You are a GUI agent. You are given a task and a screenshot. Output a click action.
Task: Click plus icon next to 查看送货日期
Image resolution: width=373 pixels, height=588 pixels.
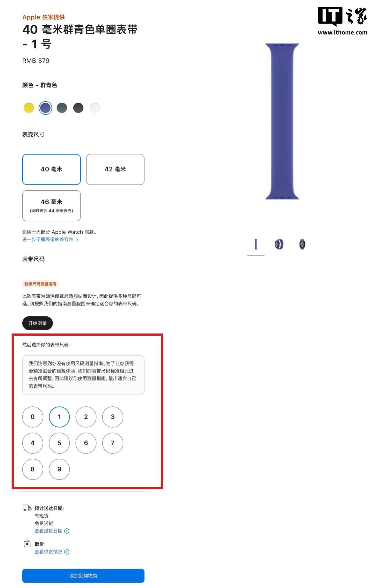pyautogui.click(x=67, y=531)
